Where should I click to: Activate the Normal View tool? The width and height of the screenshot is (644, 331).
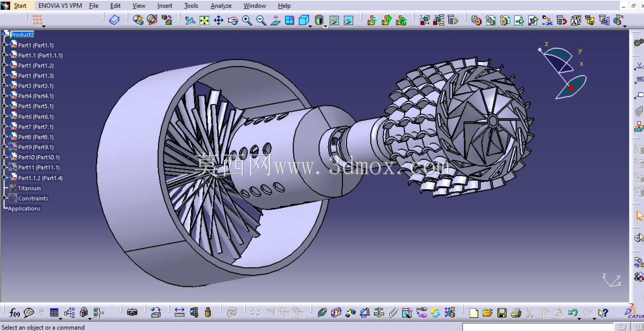tap(276, 20)
